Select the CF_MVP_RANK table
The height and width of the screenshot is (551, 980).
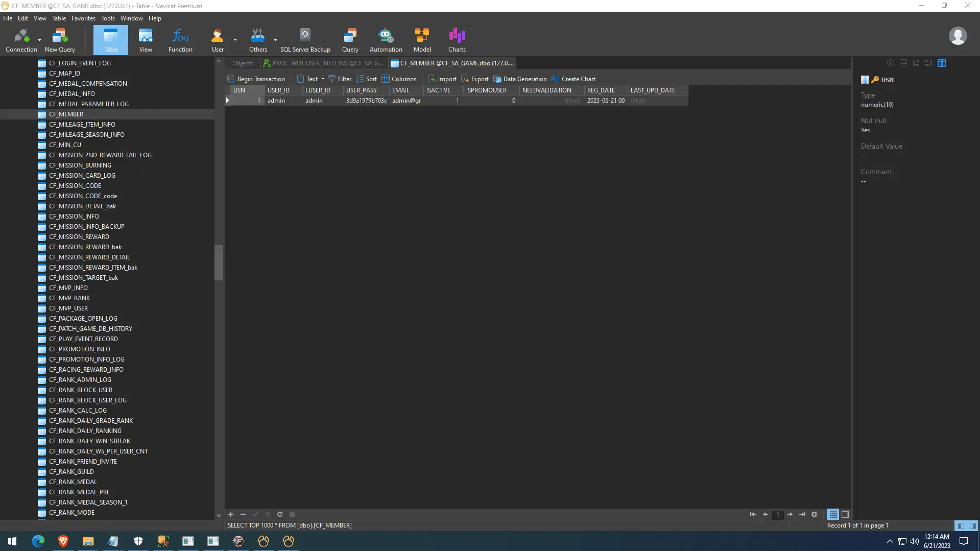[x=69, y=298]
